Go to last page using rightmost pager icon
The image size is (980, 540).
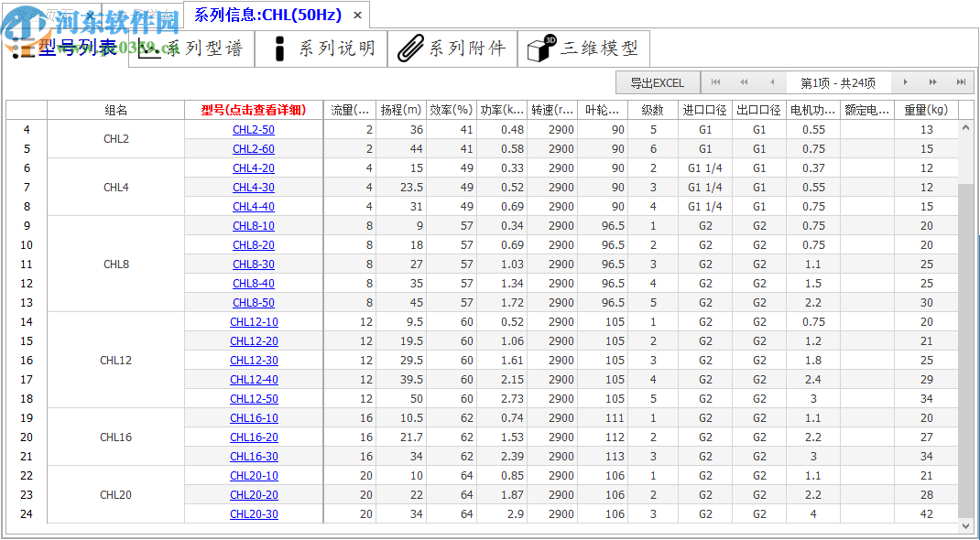961,81
